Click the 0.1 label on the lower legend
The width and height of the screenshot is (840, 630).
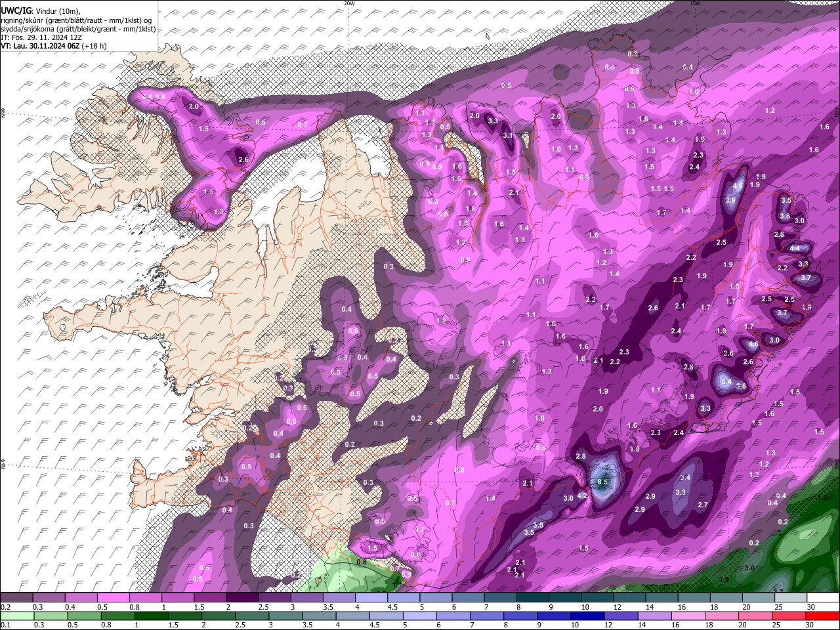[5, 625]
